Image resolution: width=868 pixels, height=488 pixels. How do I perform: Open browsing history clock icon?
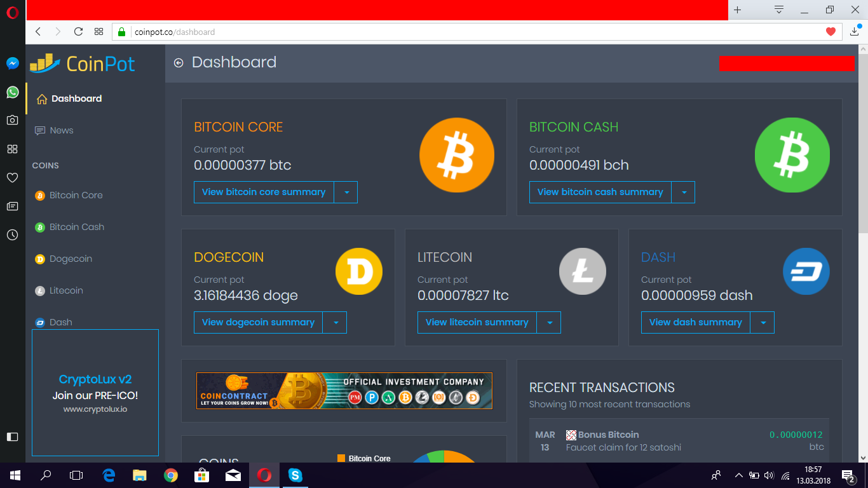pos(12,235)
